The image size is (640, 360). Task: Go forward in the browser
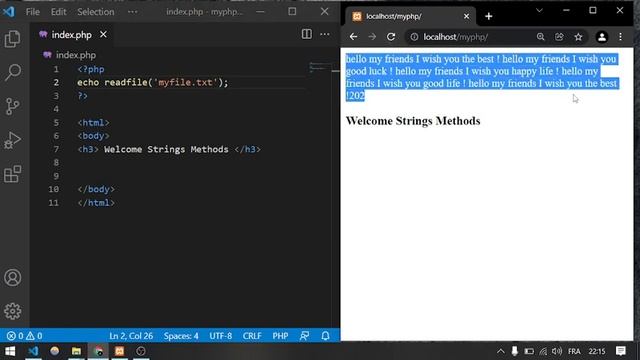pos(372,37)
